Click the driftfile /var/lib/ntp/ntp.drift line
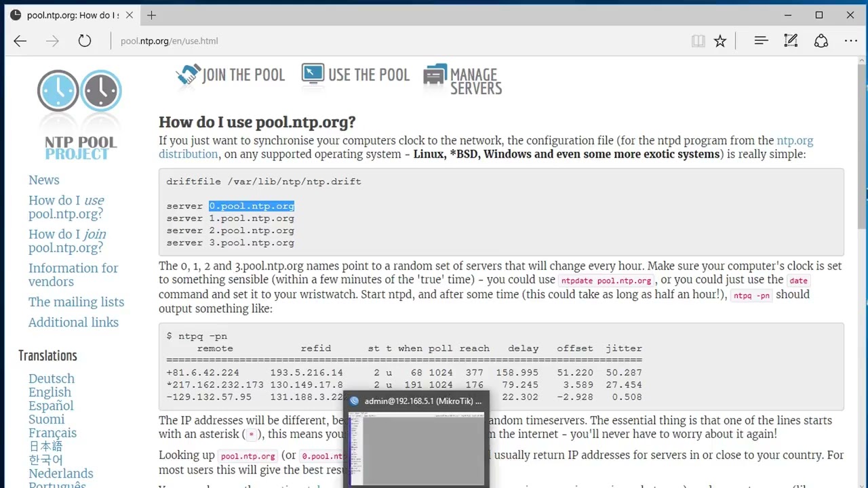The width and height of the screenshot is (868, 488). [264, 182]
